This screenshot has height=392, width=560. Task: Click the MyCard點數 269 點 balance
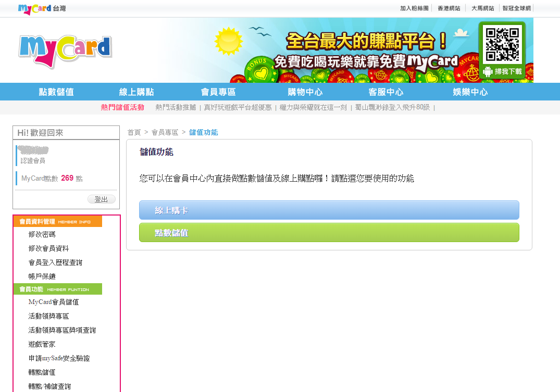pos(52,178)
